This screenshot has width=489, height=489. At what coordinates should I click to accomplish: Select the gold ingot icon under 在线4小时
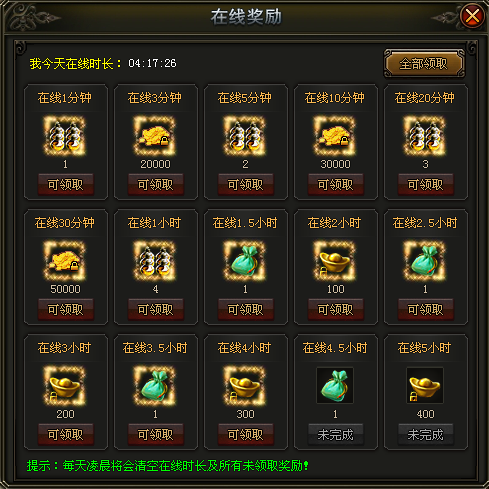coord(245,386)
